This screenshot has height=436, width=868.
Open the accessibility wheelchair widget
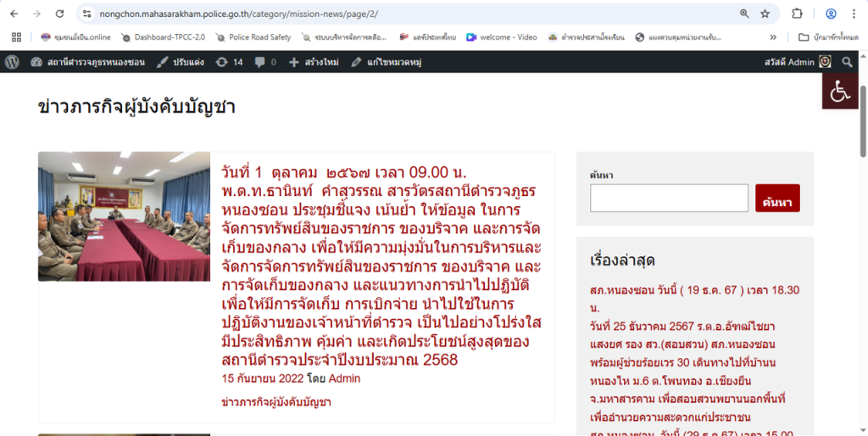(x=840, y=92)
